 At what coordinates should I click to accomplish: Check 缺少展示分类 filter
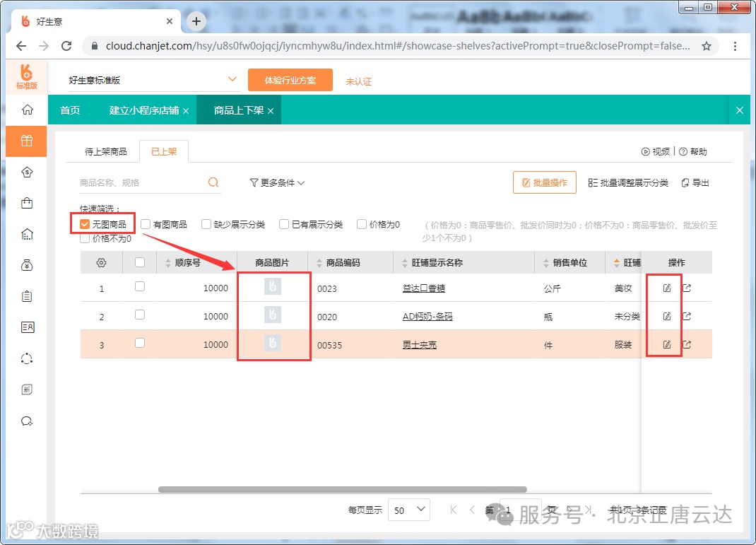[206, 224]
